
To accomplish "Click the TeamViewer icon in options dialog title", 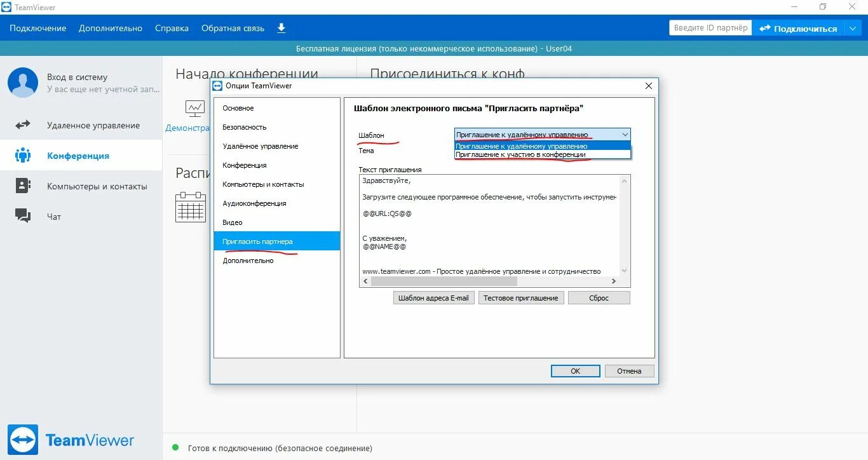I will click(217, 86).
